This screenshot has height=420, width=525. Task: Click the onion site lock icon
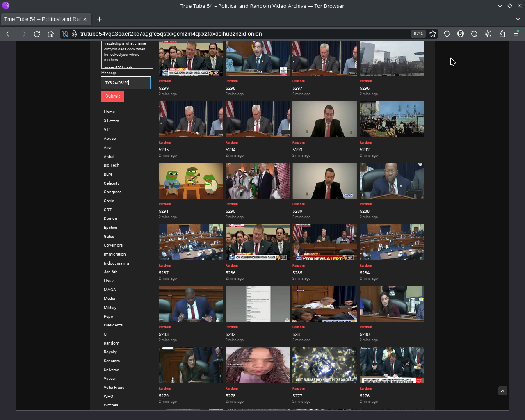click(x=74, y=34)
